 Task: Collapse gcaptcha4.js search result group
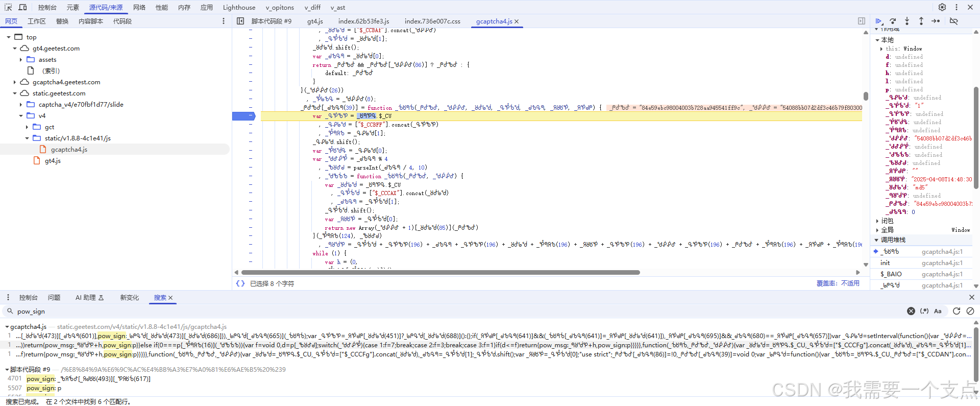click(x=7, y=327)
